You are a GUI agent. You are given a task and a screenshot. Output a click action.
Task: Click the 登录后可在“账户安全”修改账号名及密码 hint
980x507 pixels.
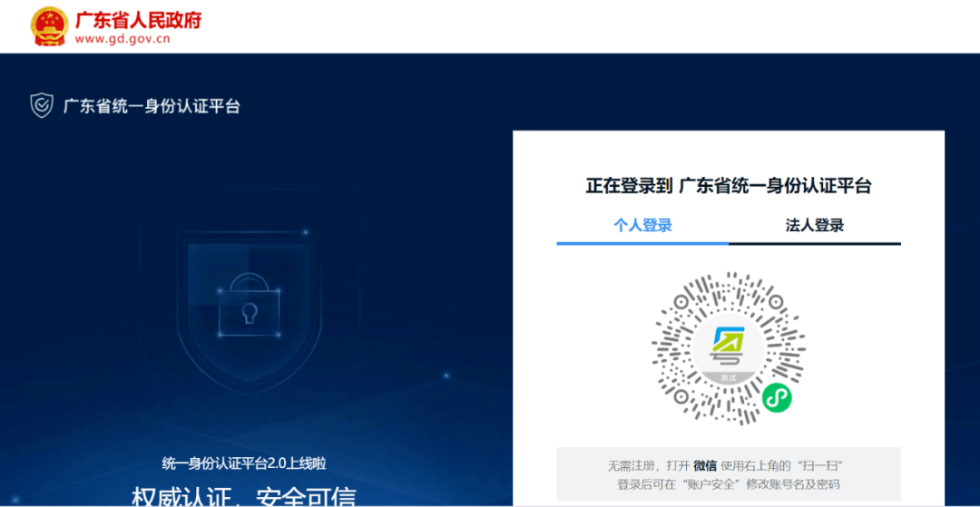coord(728,484)
